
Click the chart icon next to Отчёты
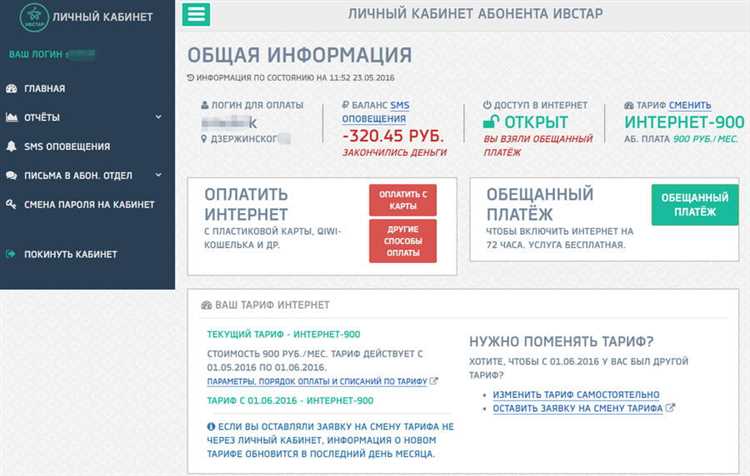pos(11,117)
